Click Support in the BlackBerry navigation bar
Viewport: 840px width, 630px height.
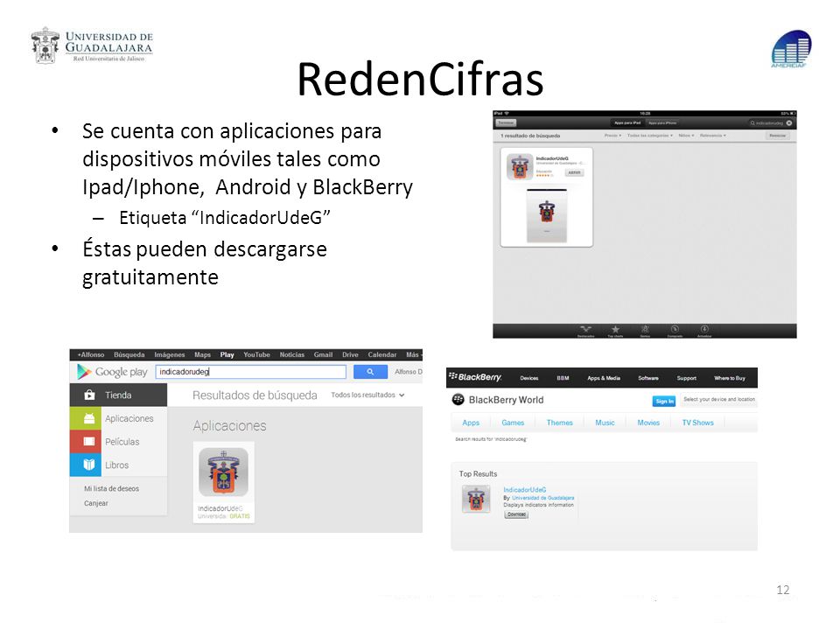[x=686, y=378]
